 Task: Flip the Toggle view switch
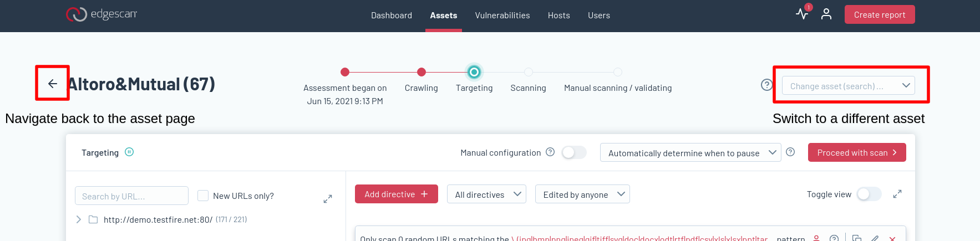pyautogui.click(x=869, y=194)
